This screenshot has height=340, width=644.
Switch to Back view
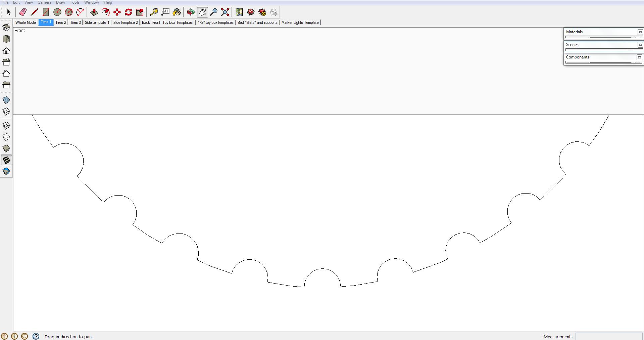click(6, 73)
